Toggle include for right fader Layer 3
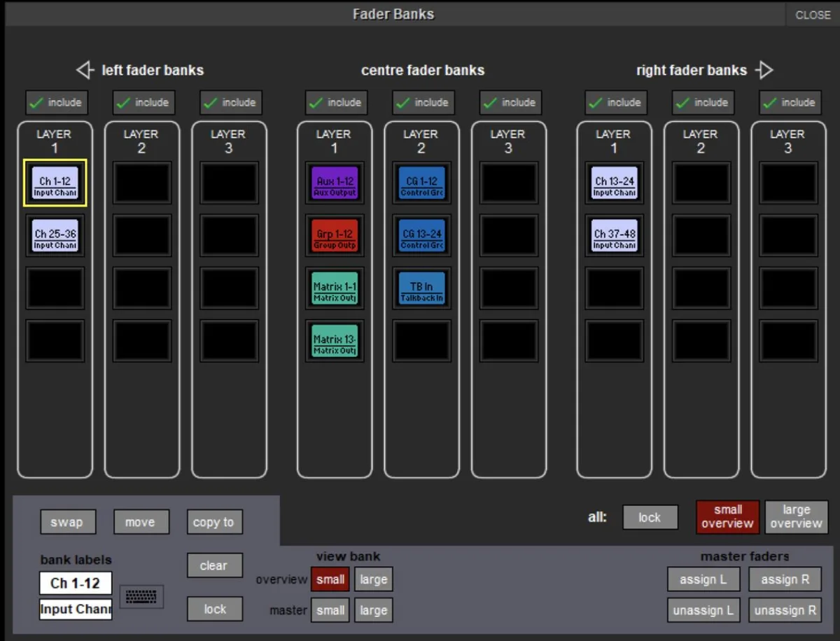The image size is (840, 641). coord(790,102)
